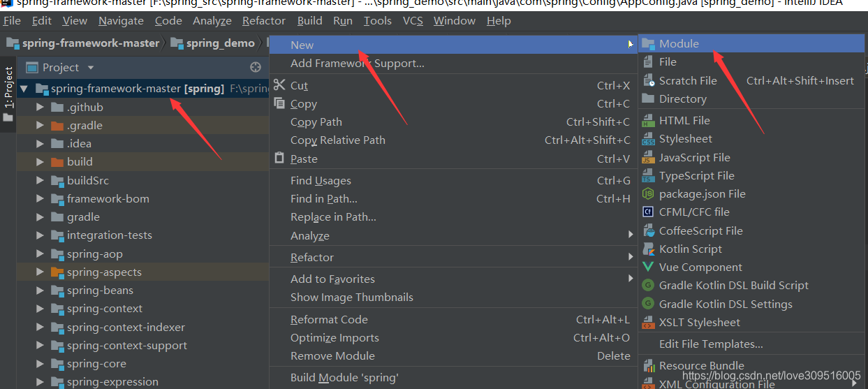Expand the buildSrc folder
The width and height of the screenshot is (868, 389).
pyautogui.click(x=40, y=180)
